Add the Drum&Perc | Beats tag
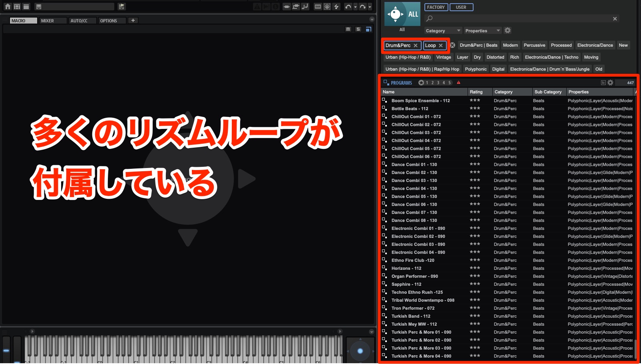This screenshot has width=641, height=364. [x=478, y=45]
